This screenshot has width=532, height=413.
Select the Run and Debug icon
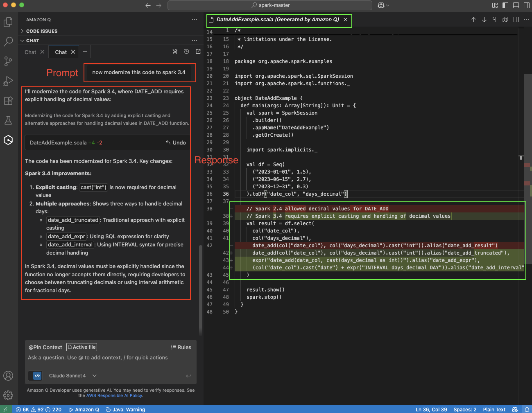pyautogui.click(x=8, y=81)
